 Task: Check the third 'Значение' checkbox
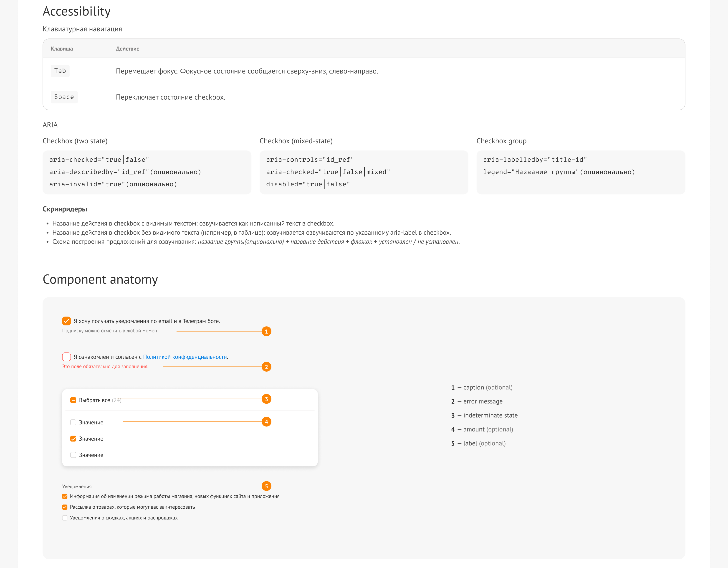73,455
